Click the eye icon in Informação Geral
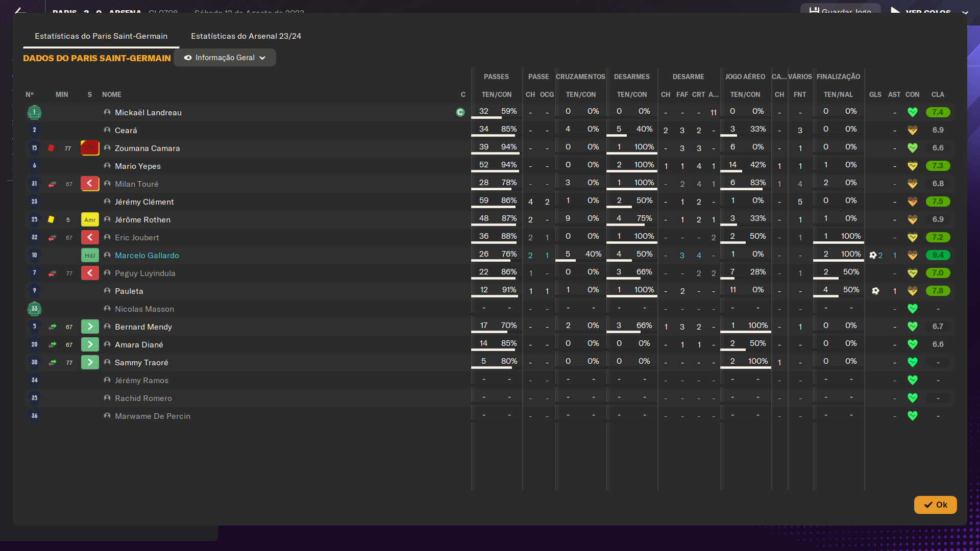Screen dimensions: 980x551 [188, 58]
